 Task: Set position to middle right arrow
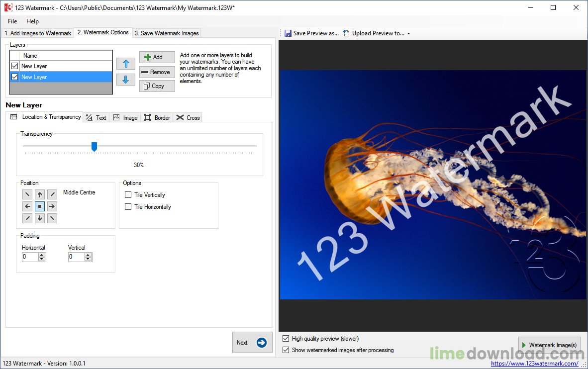52,206
